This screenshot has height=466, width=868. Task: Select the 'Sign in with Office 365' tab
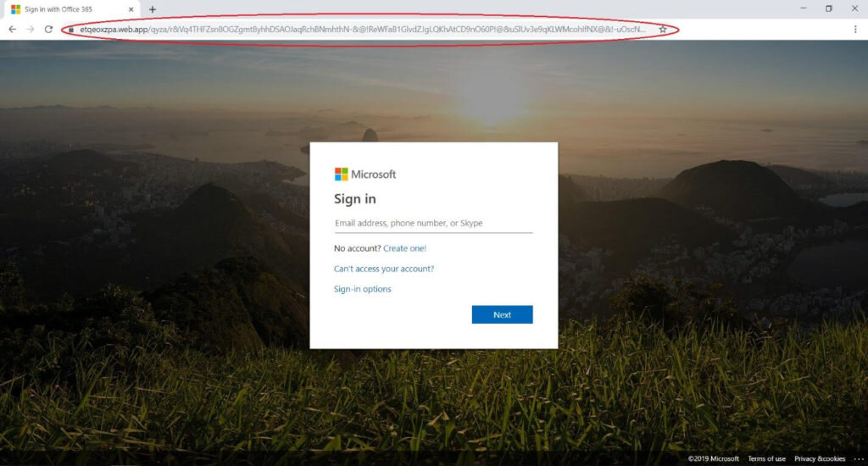click(x=72, y=9)
